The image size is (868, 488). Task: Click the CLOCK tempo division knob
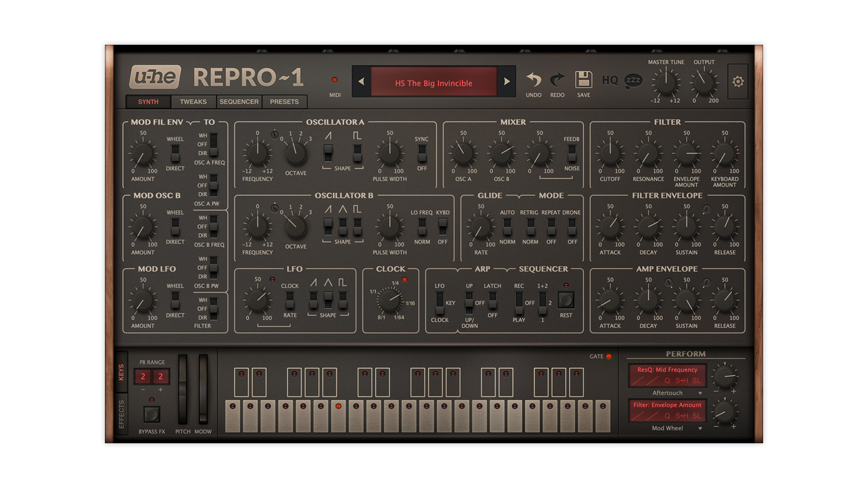(x=391, y=300)
